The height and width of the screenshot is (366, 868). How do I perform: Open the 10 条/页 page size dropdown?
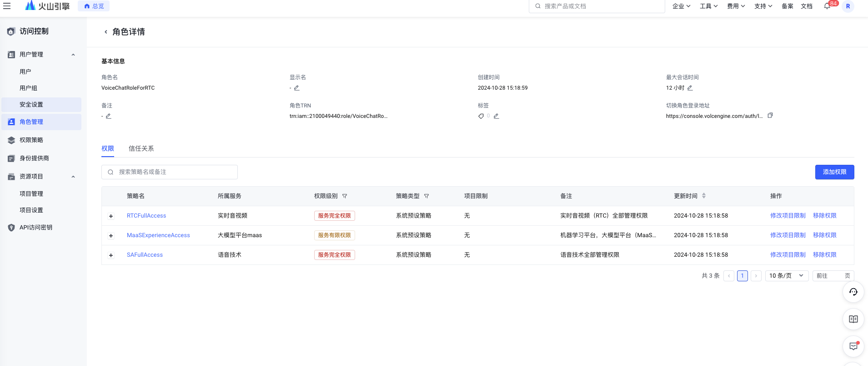pos(787,276)
